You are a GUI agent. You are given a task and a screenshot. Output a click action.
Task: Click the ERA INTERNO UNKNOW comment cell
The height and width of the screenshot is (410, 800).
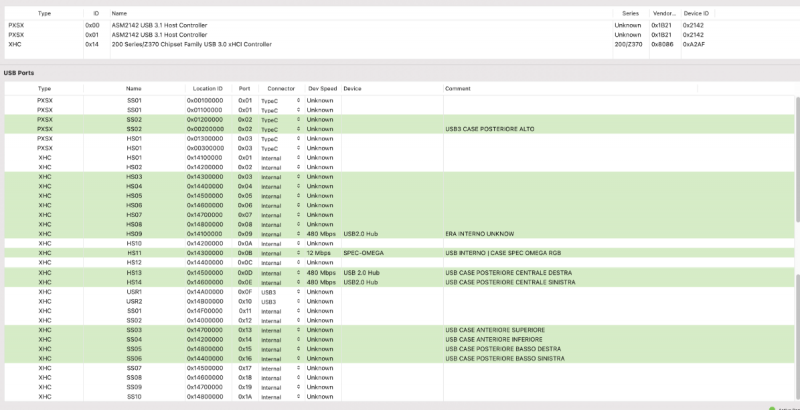coord(479,234)
